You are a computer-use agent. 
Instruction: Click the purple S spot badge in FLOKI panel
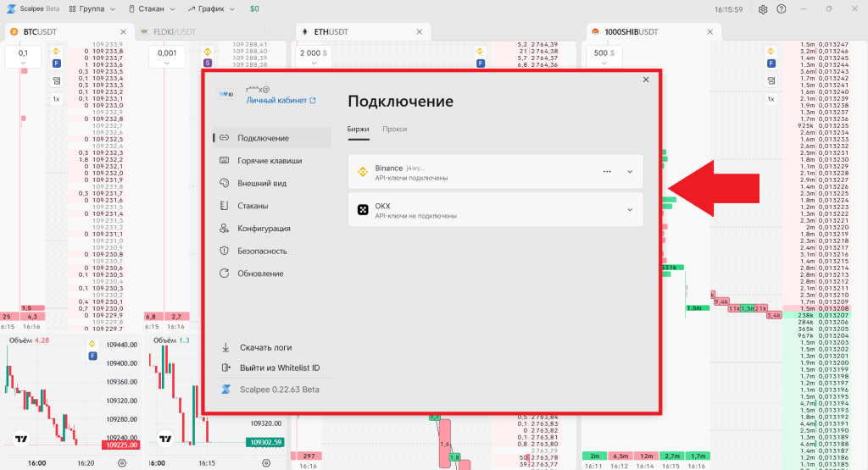[x=208, y=63]
